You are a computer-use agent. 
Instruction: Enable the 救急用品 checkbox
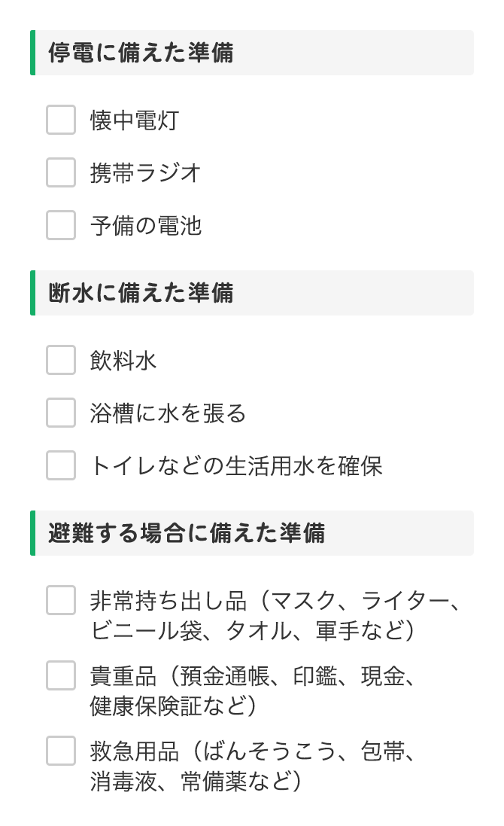[61, 751]
